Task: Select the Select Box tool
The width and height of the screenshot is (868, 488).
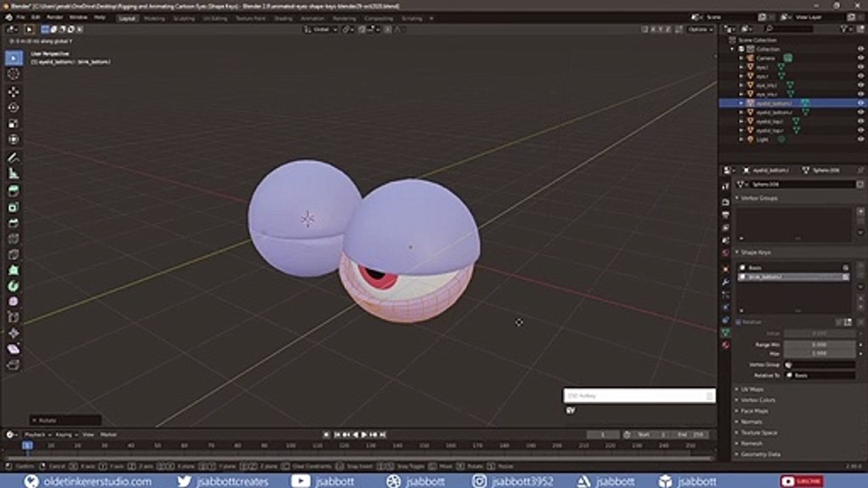Action: 14,58
